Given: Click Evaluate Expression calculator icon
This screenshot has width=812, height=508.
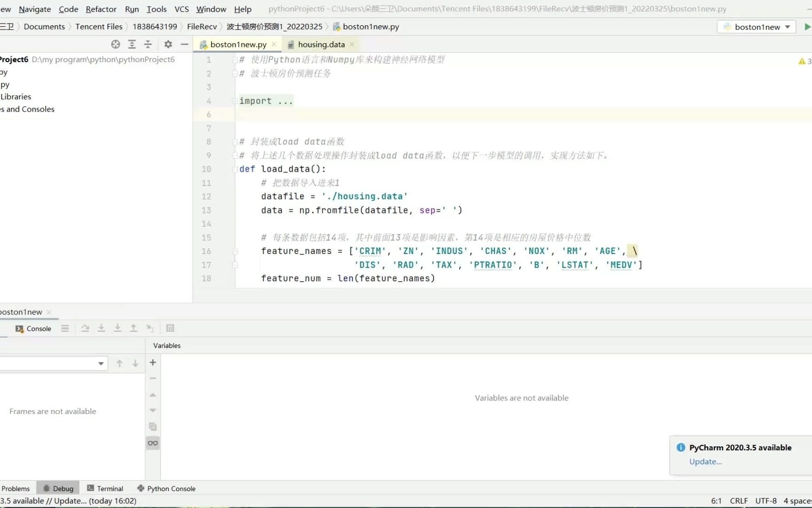Looking at the screenshot, I should coord(170,328).
